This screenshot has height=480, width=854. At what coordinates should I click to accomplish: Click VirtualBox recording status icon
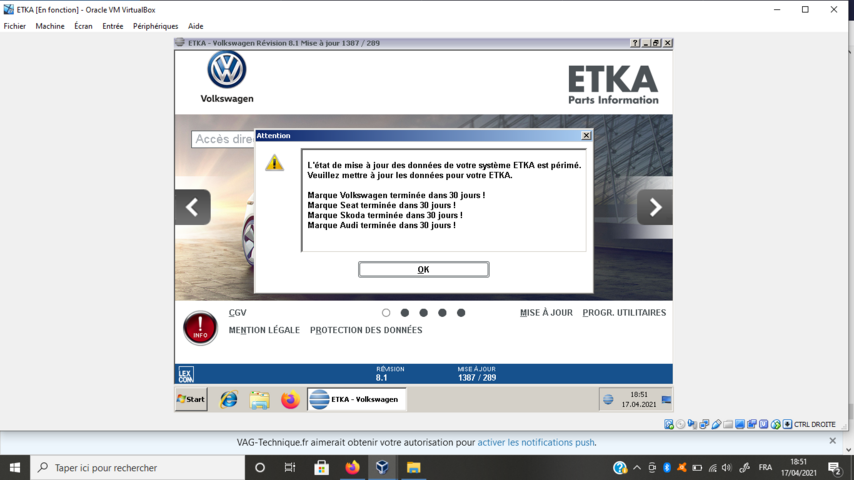[752, 424]
